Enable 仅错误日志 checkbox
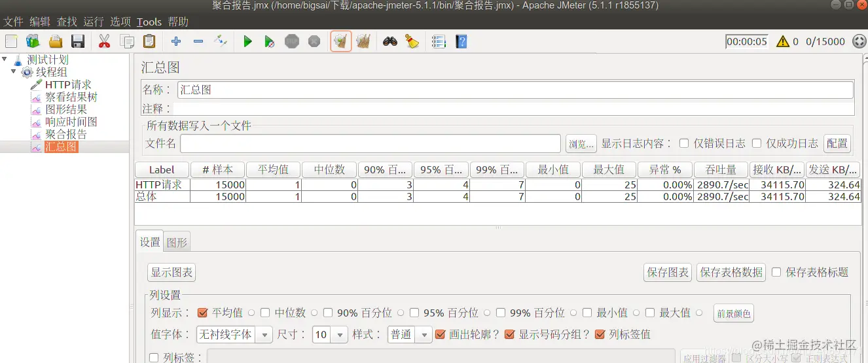Screen dimensions: 868x363 tap(684, 143)
